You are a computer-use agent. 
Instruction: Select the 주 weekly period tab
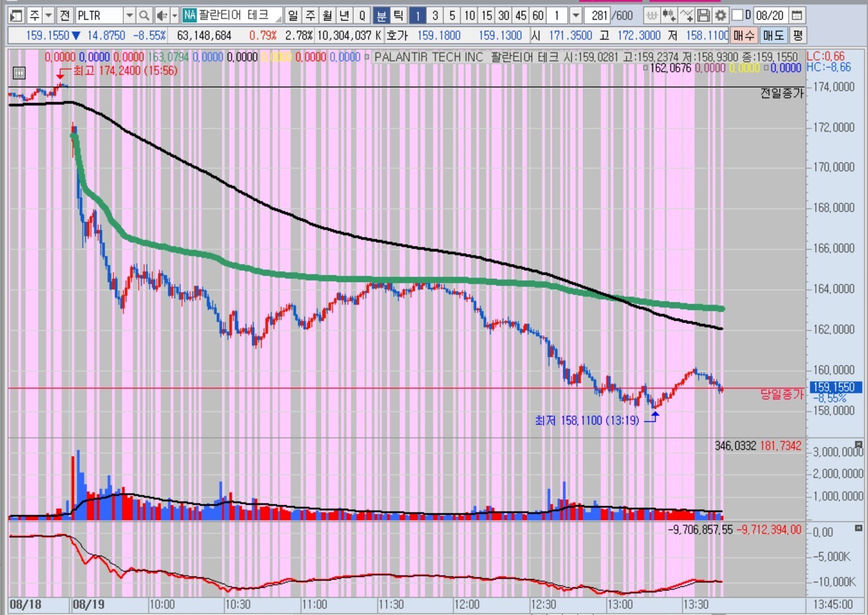[310, 16]
